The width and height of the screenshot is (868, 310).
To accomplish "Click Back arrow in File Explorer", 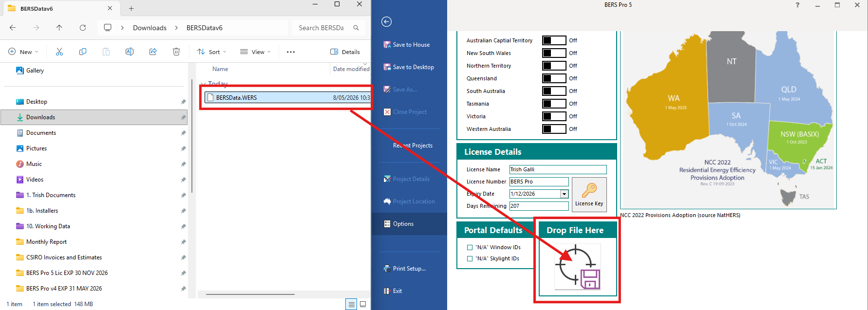I will pos(13,28).
